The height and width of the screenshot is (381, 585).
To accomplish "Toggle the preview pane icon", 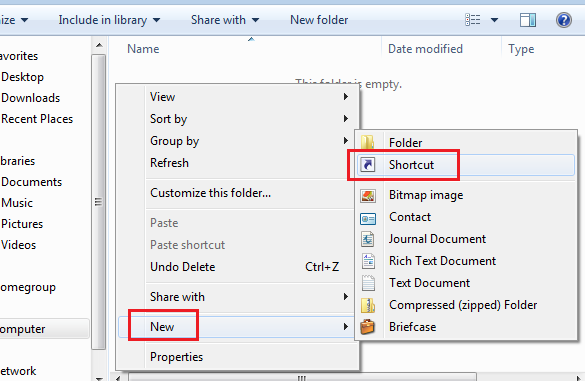I will point(528,20).
